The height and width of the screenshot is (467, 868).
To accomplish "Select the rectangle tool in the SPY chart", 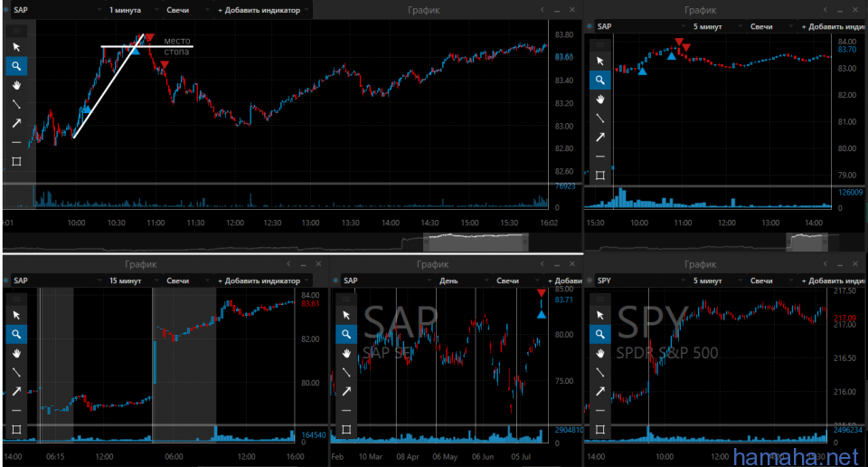I will pos(600,429).
